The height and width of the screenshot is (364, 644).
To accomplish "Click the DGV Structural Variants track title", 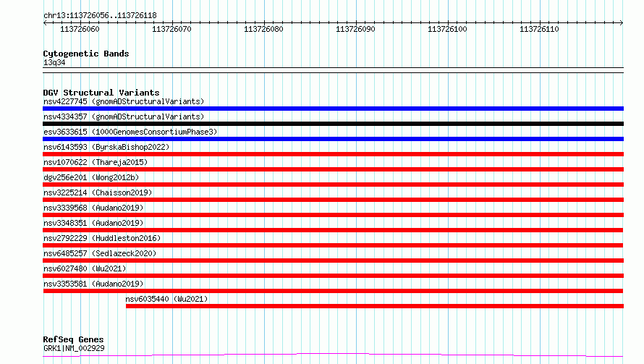I will pyautogui.click(x=101, y=93).
